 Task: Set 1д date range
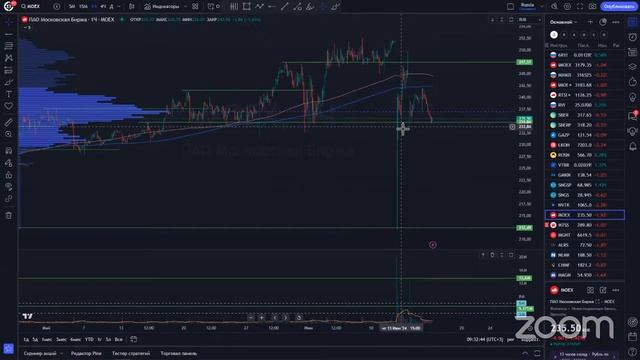pyautogui.click(x=26, y=340)
